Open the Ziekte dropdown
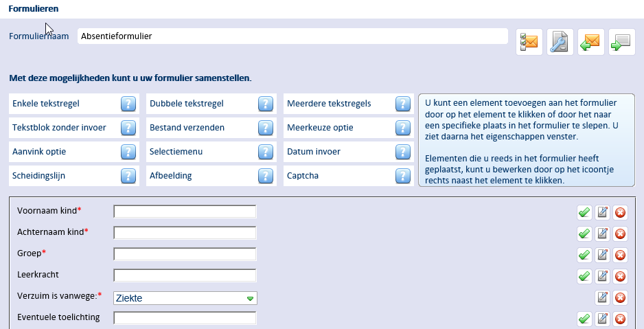Viewport: 644px width, 329px height. [185, 298]
